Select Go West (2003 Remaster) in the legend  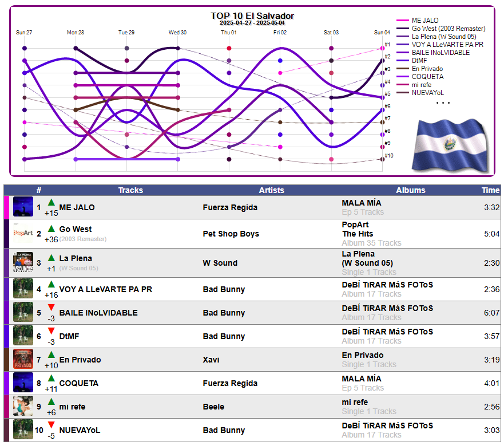point(449,28)
